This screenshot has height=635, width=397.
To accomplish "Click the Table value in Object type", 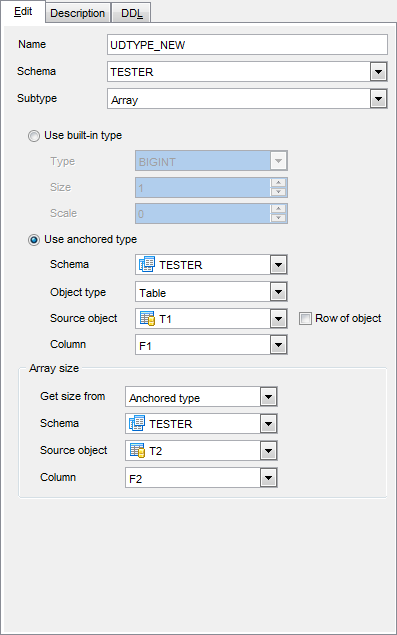I will click(x=153, y=293).
